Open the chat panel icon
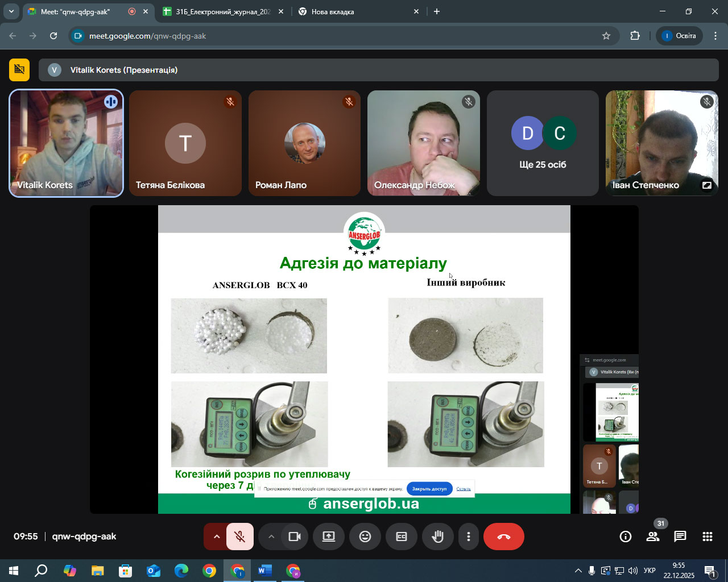The width and height of the screenshot is (728, 582). (680, 537)
